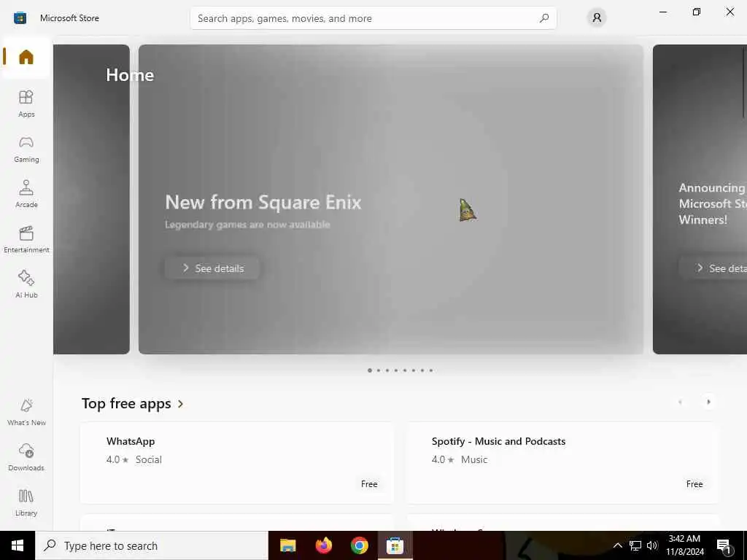Select the third carousel page dot
Screen dimensions: 747x560
pos(387,370)
